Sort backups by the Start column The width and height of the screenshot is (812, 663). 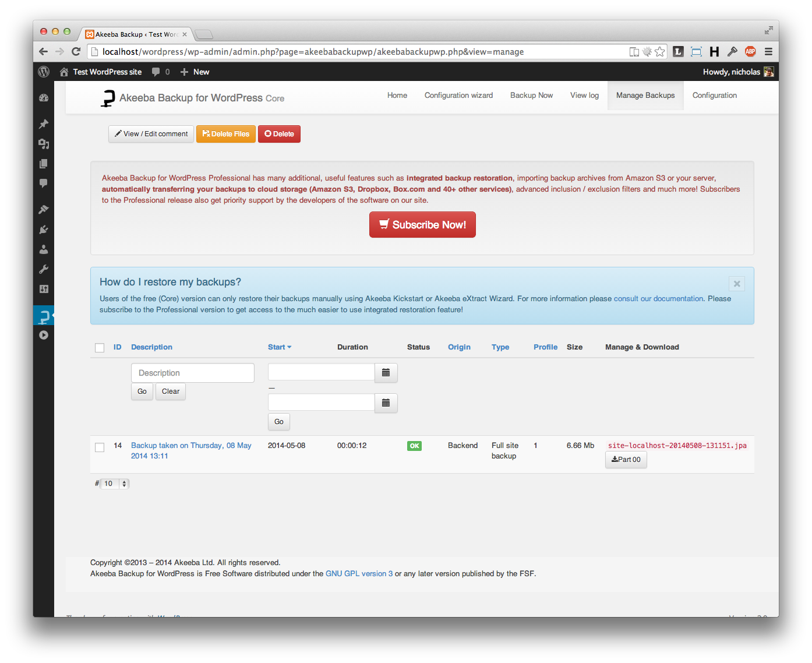[280, 347]
